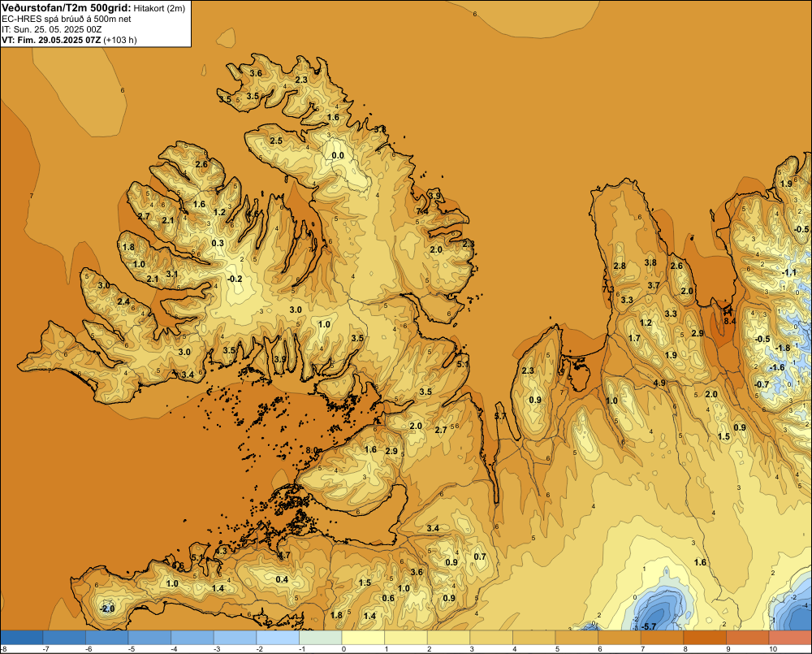Select the 4.9 temperature value on the map
Image resolution: width=812 pixels, height=654 pixels.
coord(659,383)
